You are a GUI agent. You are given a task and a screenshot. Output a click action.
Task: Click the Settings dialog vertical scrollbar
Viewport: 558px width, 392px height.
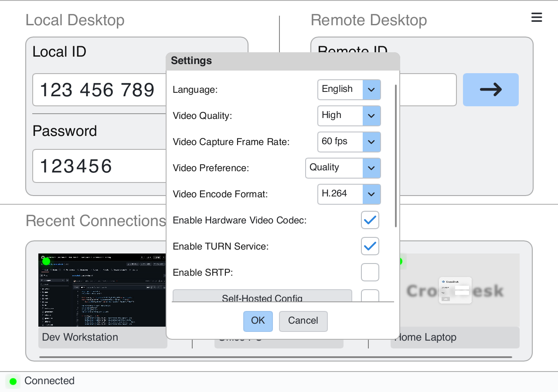(396, 156)
